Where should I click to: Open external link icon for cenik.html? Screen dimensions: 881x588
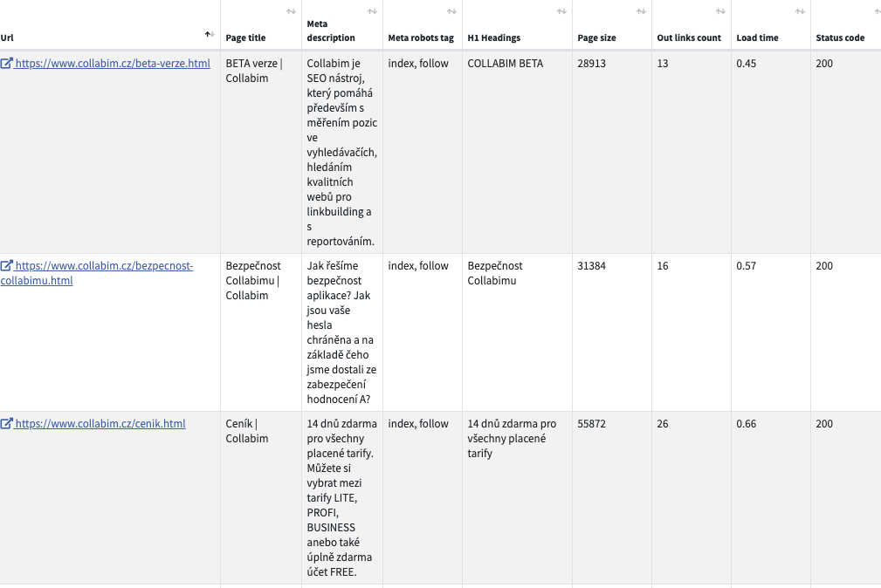click(x=6, y=423)
